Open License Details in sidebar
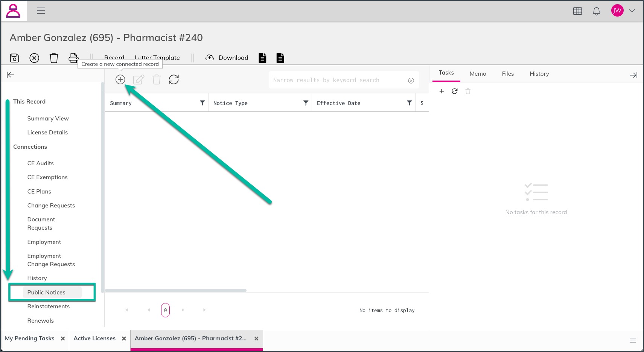 tap(47, 133)
